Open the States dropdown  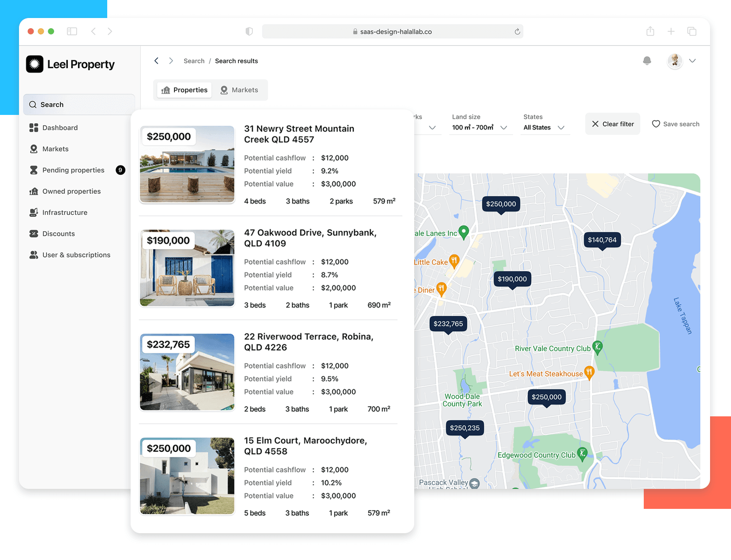(545, 124)
